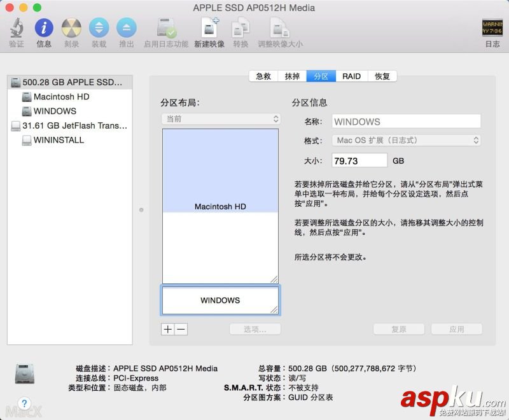Screen dimensions: 509x420
Task: Click the red close window button
Action: point(10,8)
